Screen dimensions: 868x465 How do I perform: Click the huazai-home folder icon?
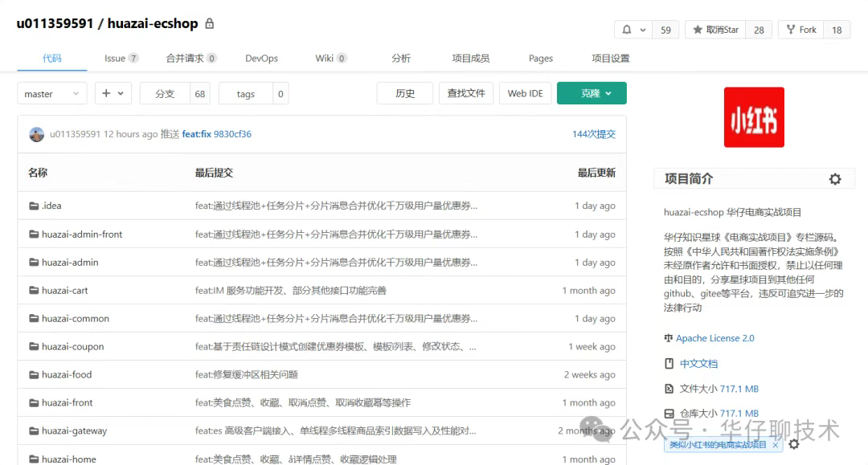(34, 459)
